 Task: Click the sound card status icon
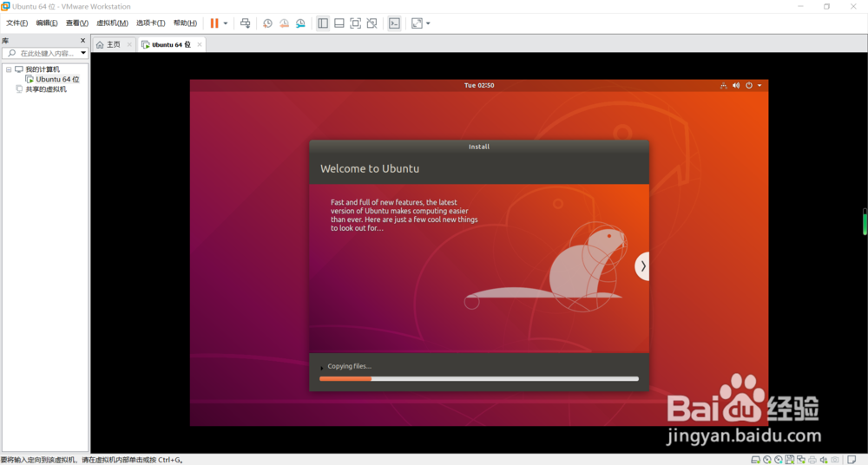tap(824, 460)
